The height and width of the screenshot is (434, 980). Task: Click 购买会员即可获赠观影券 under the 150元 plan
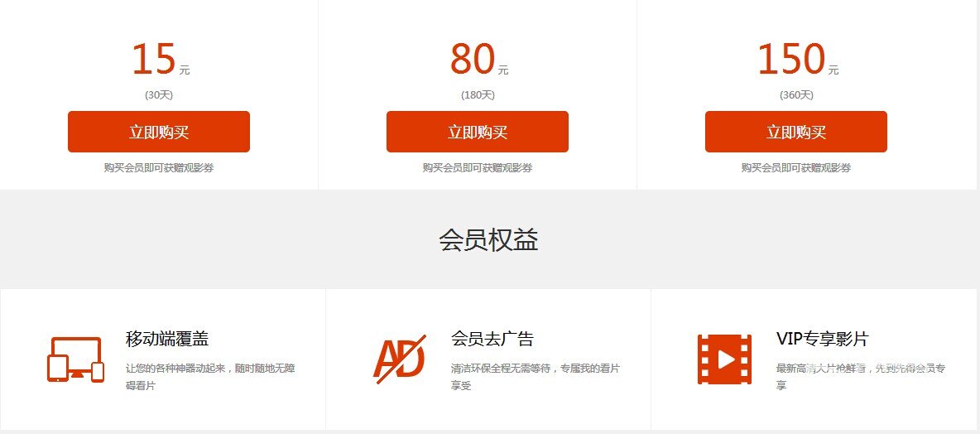click(x=796, y=168)
